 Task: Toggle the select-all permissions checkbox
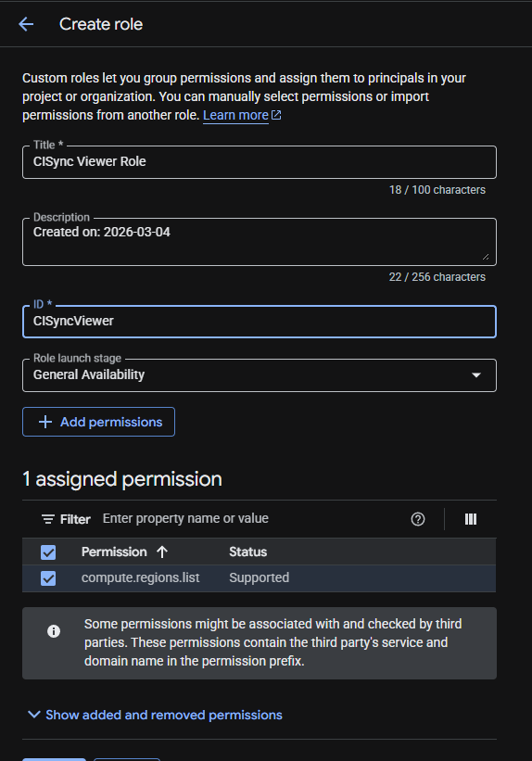(48, 552)
